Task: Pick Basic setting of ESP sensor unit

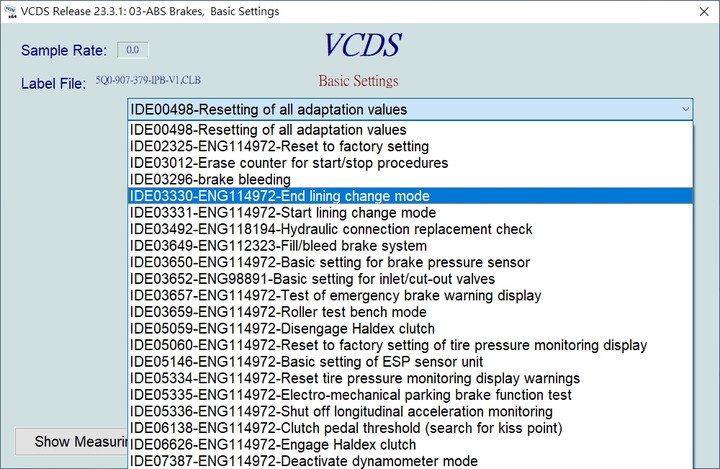Action: click(410, 362)
